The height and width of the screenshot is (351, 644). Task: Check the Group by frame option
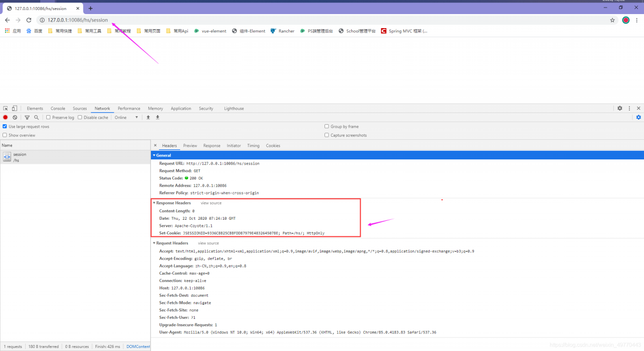point(327,127)
